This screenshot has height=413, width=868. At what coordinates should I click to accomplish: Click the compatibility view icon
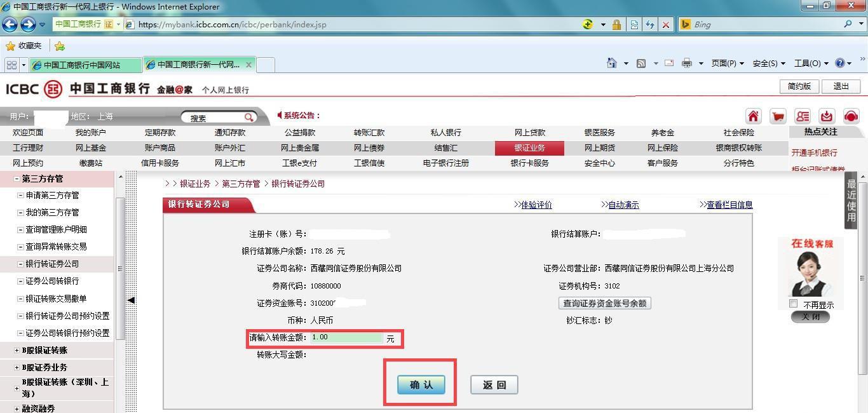[x=634, y=25]
